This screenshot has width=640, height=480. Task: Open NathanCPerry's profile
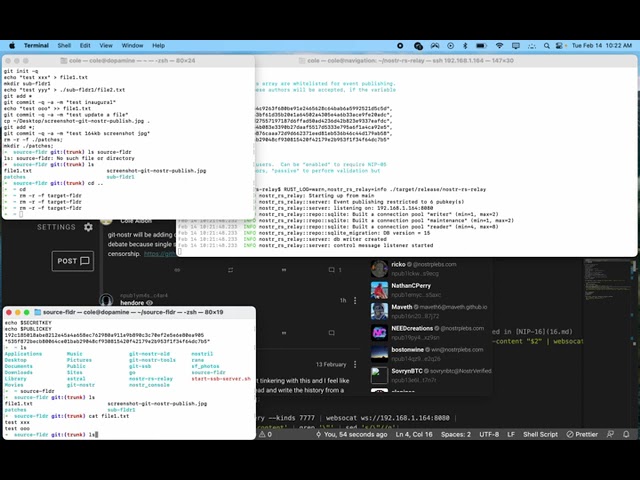(x=411, y=286)
